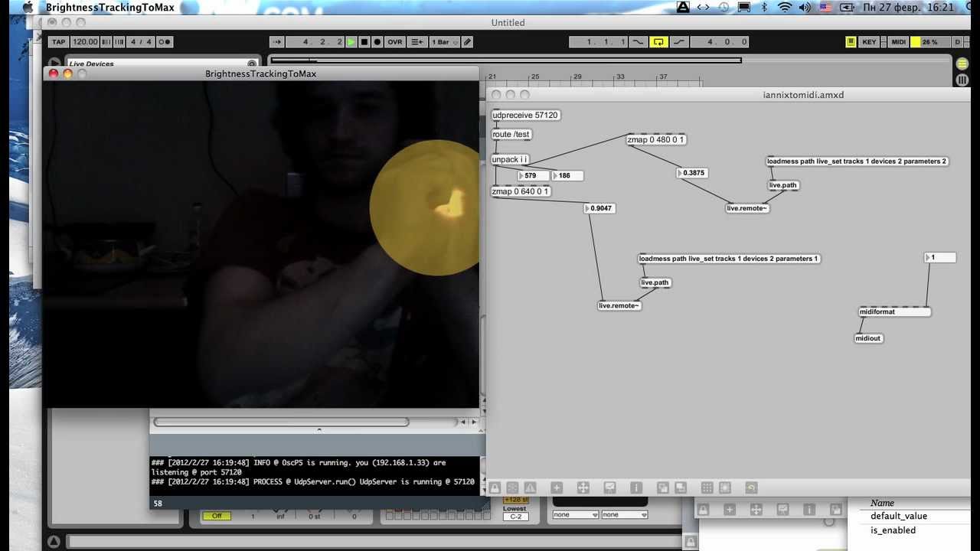Click the float box showing 0.3875

pyautogui.click(x=692, y=173)
